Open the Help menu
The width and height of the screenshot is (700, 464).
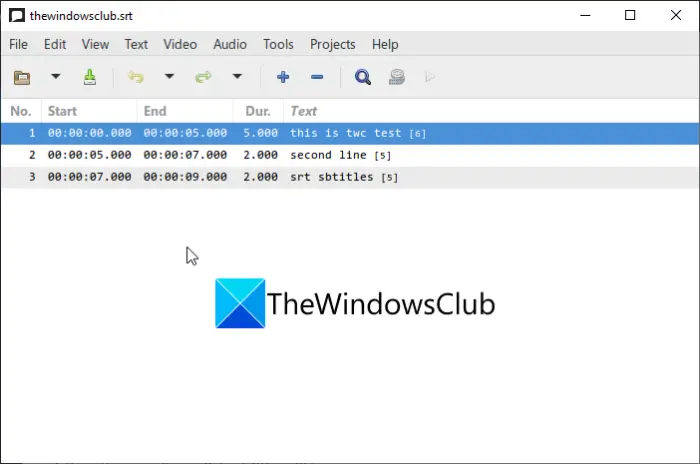pyautogui.click(x=385, y=44)
